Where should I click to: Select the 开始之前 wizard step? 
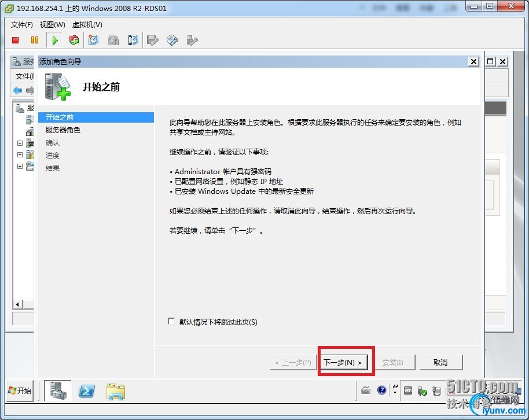point(96,117)
